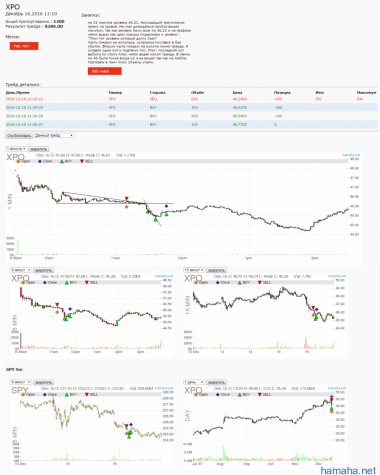Open the '1 минута' timeframe dropdown

16,149
